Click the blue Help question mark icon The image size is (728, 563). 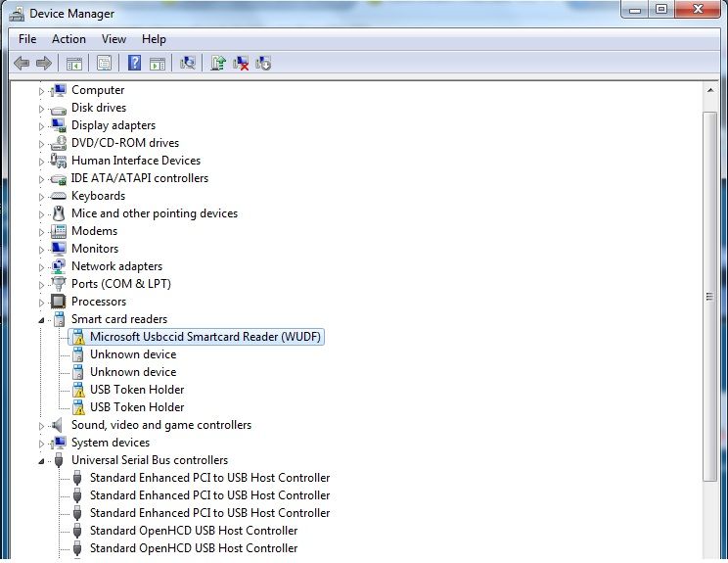(134, 63)
